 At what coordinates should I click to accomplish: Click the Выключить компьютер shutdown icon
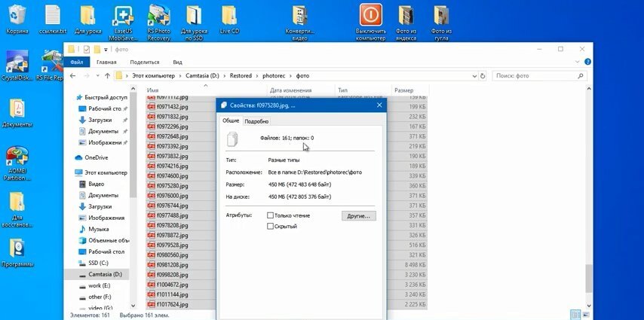[x=371, y=22]
